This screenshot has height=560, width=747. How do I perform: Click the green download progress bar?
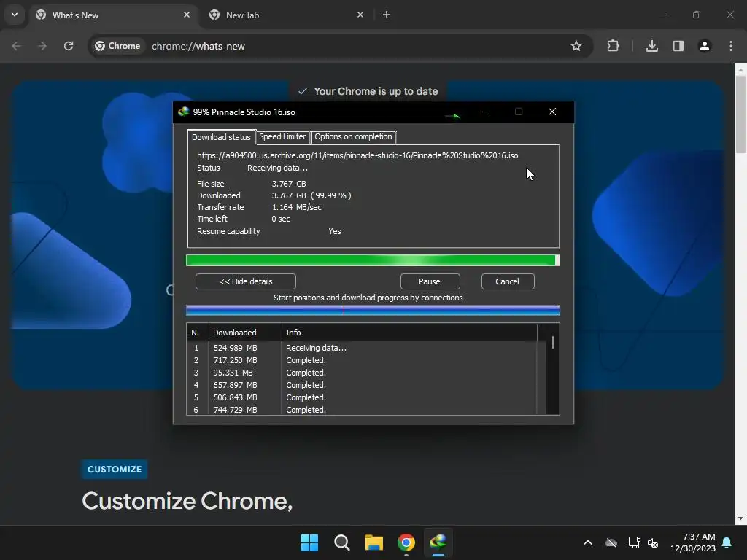pyautogui.click(x=373, y=260)
